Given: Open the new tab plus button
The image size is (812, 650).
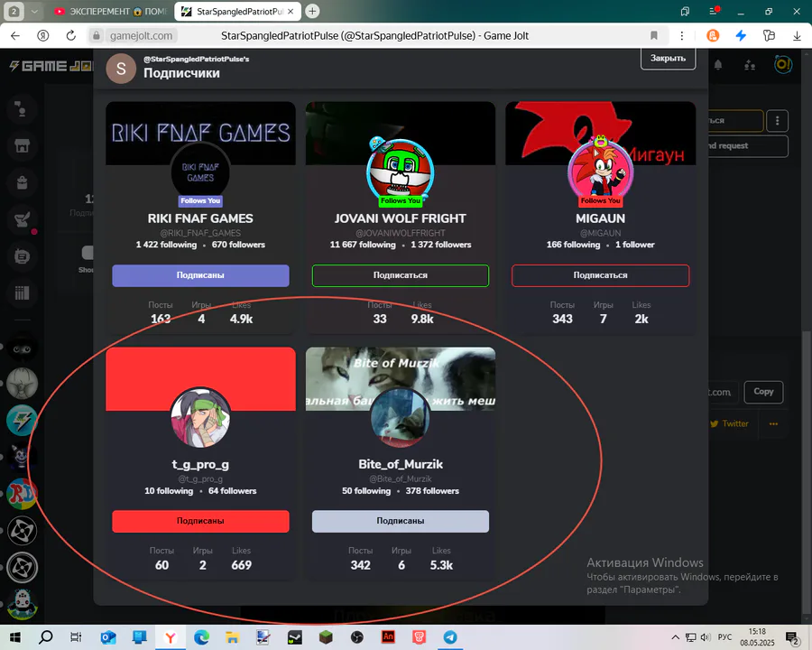Looking at the screenshot, I should click(312, 11).
